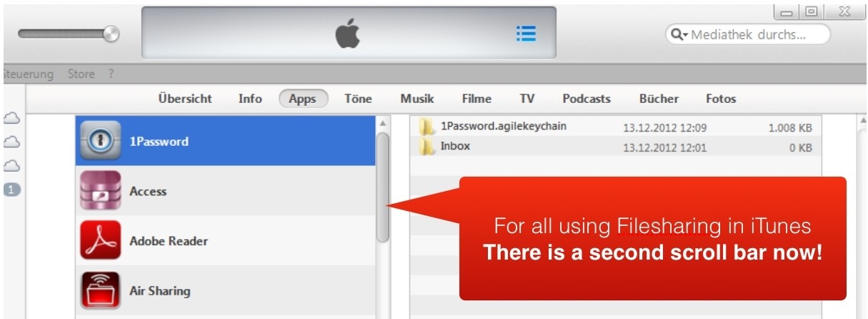Open the Fotos tab

click(x=721, y=99)
